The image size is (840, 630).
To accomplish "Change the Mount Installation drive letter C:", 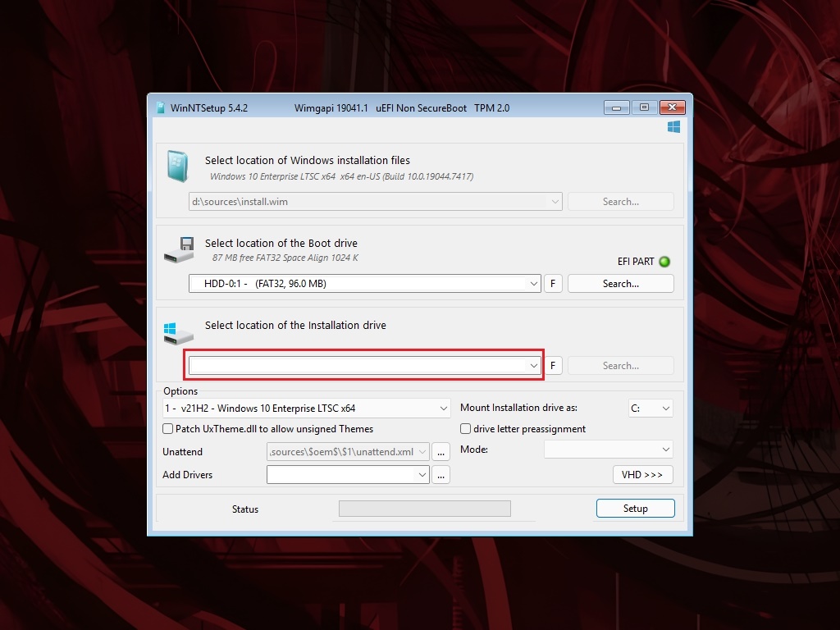I will pyautogui.click(x=651, y=409).
